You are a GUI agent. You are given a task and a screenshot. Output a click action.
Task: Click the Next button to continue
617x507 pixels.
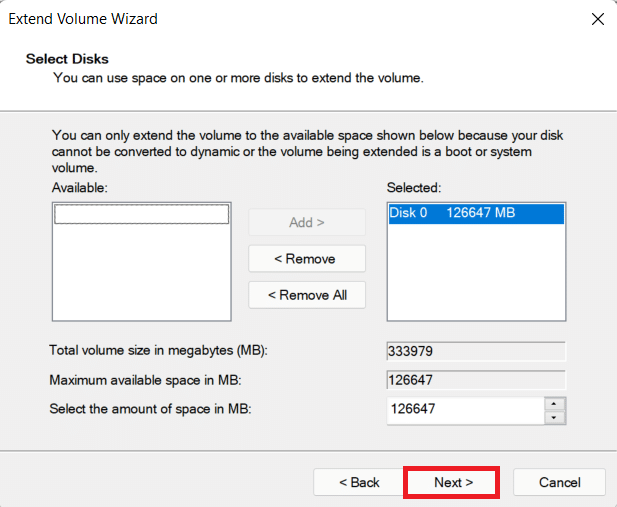tap(453, 482)
